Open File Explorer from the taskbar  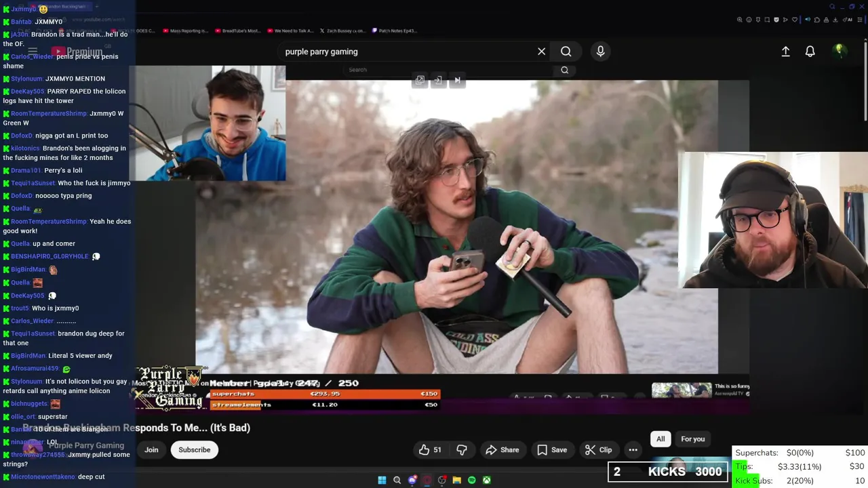(x=456, y=480)
